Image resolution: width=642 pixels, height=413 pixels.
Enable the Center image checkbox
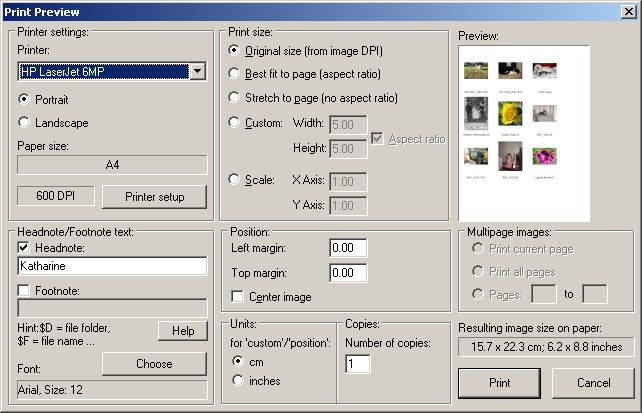[x=238, y=297]
